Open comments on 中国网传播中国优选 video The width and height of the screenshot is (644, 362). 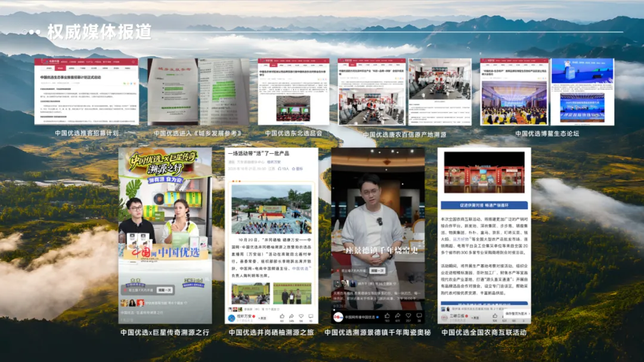coord(419,315)
